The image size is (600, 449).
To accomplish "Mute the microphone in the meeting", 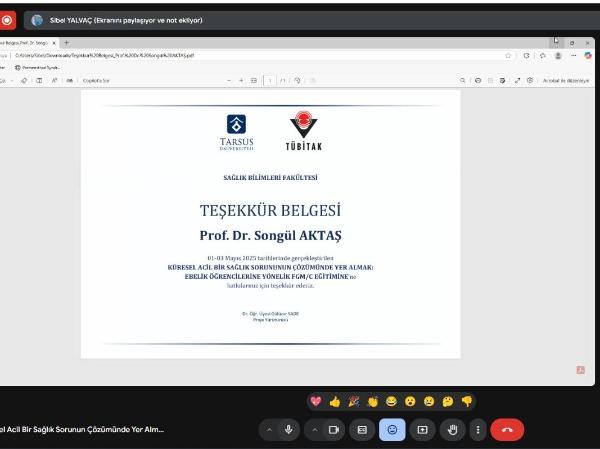I will [289, 429].
